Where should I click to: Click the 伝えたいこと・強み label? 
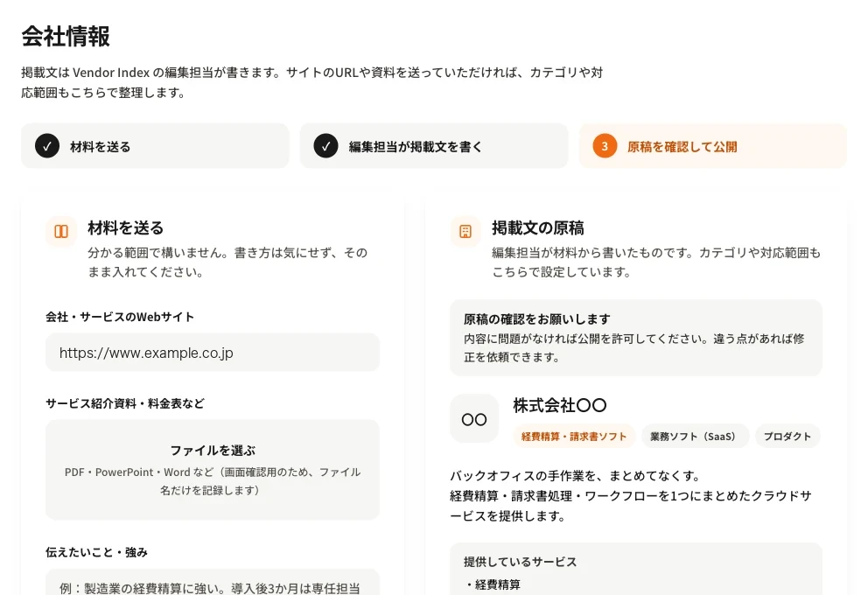[96, 552]
